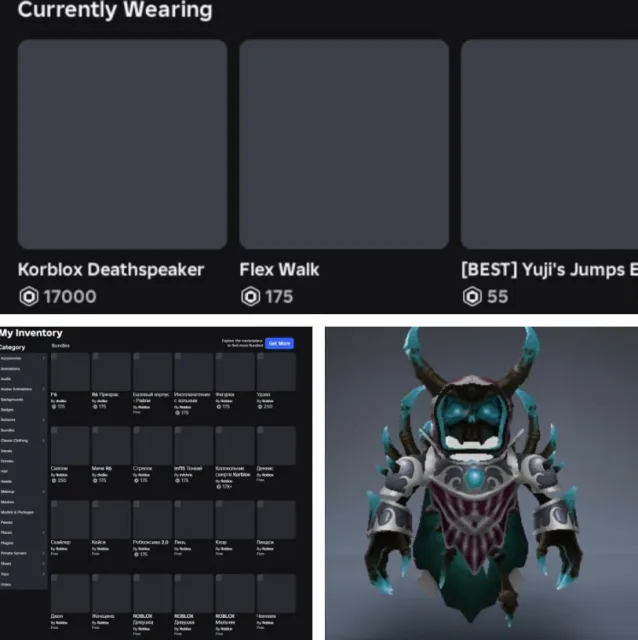Click the Korblox Deathspeaker title link
Viewport: 638px width, 640px height.
click(111, 269)
